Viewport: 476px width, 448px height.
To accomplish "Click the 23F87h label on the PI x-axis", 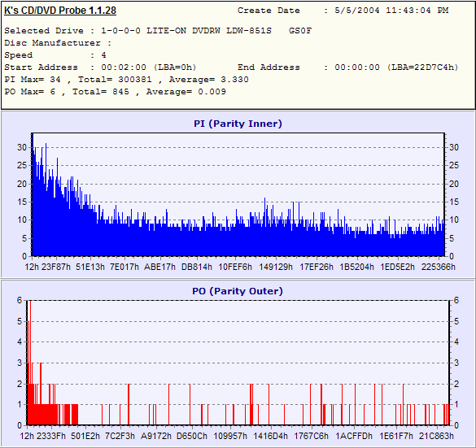I will 56,267.
